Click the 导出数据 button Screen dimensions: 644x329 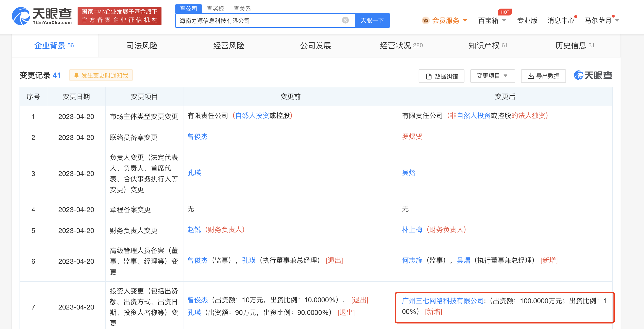click(x=543, y=76)
